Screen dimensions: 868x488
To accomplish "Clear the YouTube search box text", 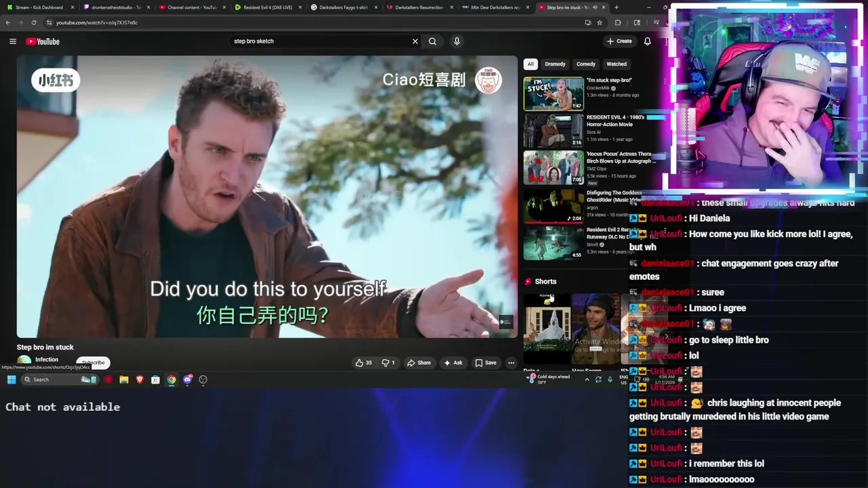I will coord(415,41).
